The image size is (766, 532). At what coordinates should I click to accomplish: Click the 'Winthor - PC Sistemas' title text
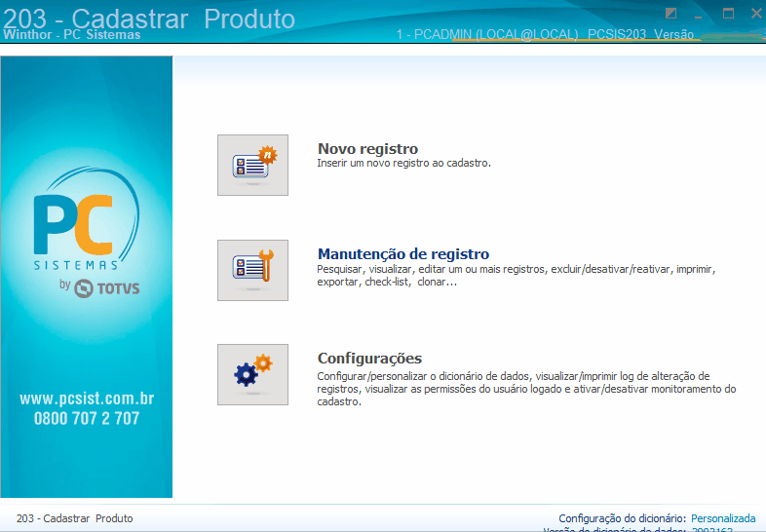click(72, 35)
